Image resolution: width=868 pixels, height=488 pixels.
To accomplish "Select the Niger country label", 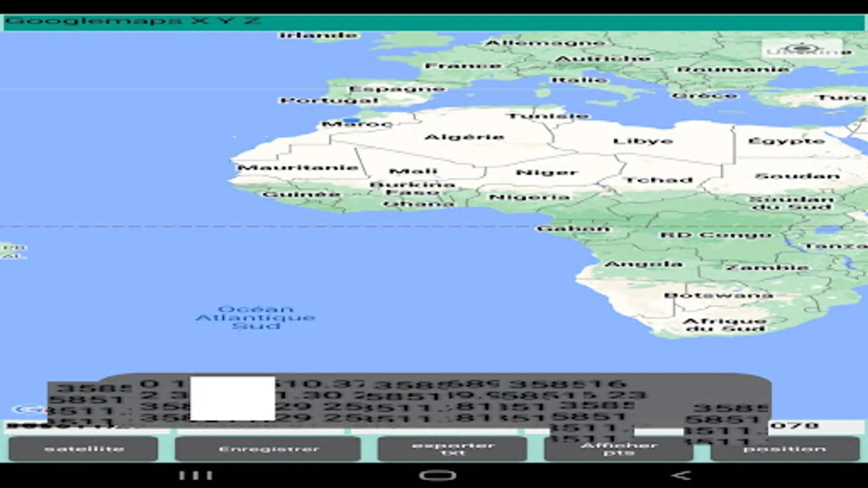I will click(546, 172).
